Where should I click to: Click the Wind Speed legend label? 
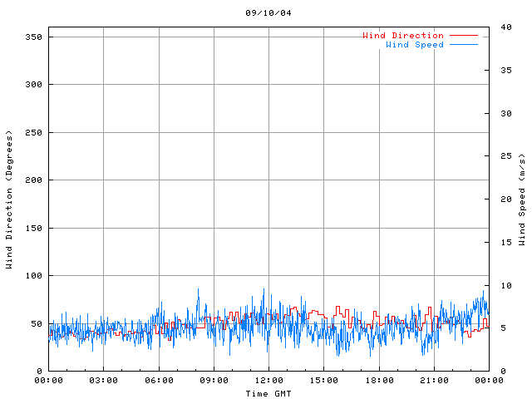tap(415, 44)
